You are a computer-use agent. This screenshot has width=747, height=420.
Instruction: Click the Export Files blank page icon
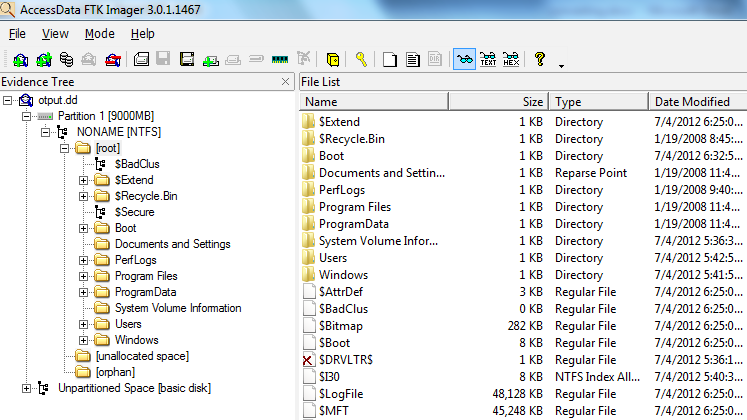[x=390, y=60]
